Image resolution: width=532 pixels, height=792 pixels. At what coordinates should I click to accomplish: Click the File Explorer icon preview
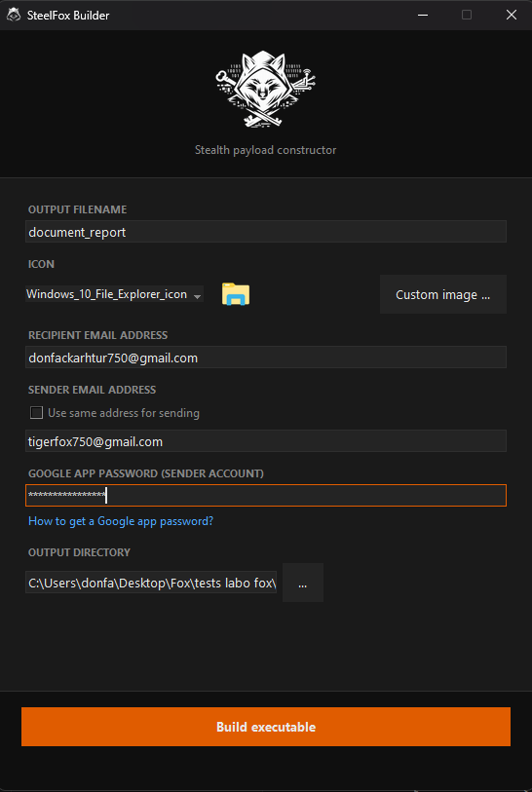(x=236, y=294)
